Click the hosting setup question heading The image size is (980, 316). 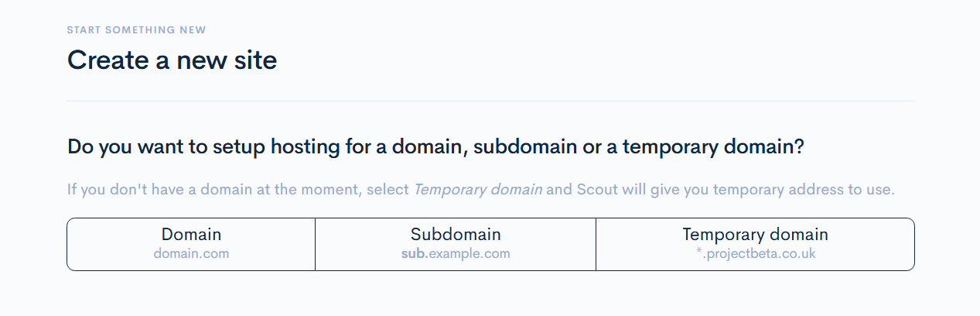pyautogui.click(x=435, y=147)
